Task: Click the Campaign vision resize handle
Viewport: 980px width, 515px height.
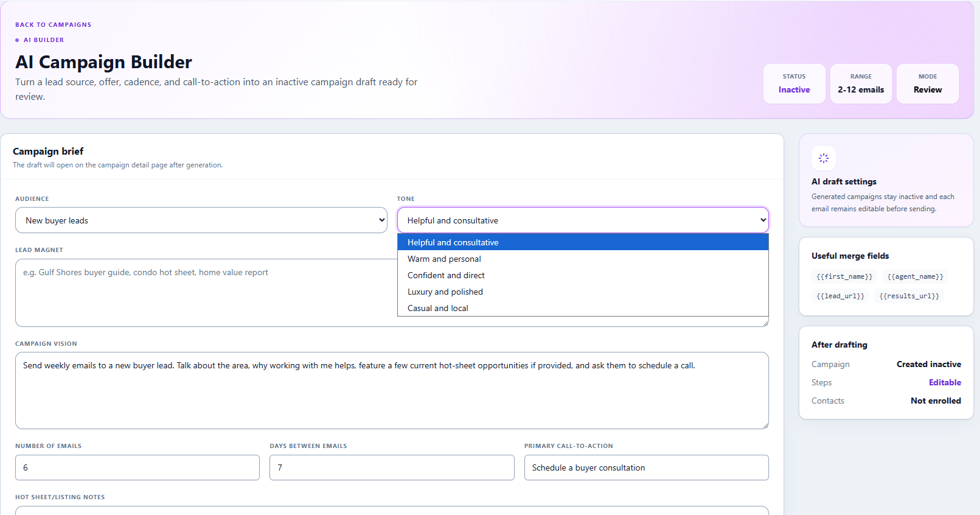Action: pyautogui.click(x=765, y=426)
